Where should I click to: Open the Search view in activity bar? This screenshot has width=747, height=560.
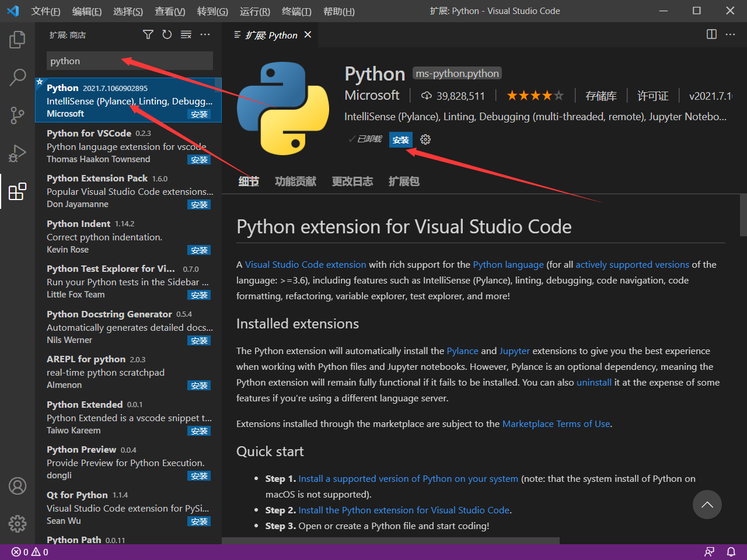click(x=18, y=77)
